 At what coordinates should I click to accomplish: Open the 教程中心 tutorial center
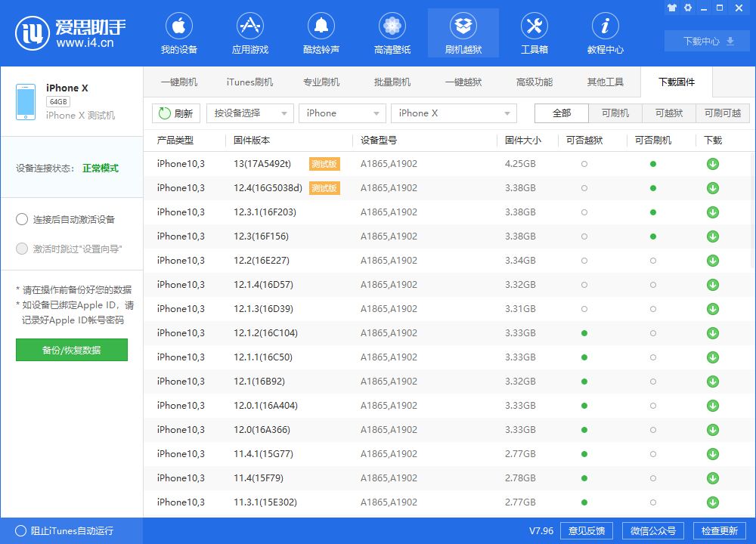click(x=605, y=35)
